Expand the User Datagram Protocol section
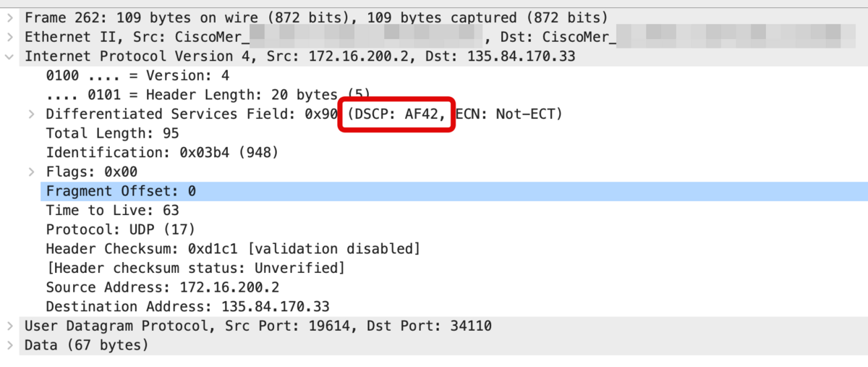The image size is (868, 367). tap(10, 326)
